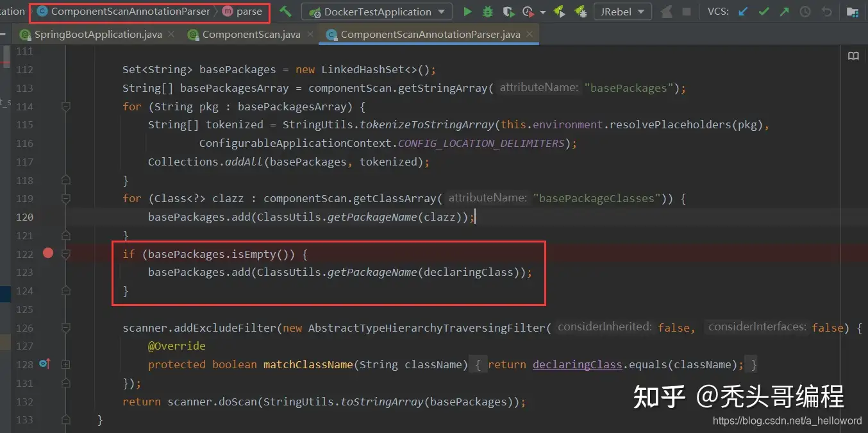Click VCS Revert undo arrow icon
This screenshot has width=868, height=433.
tap(826, 12)
